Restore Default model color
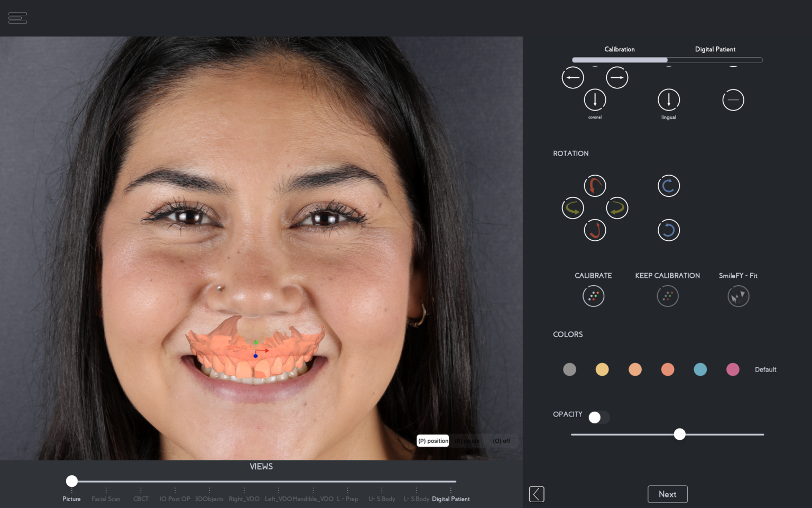This screenshot has height=508, width=812. click(x=765, y=369)
